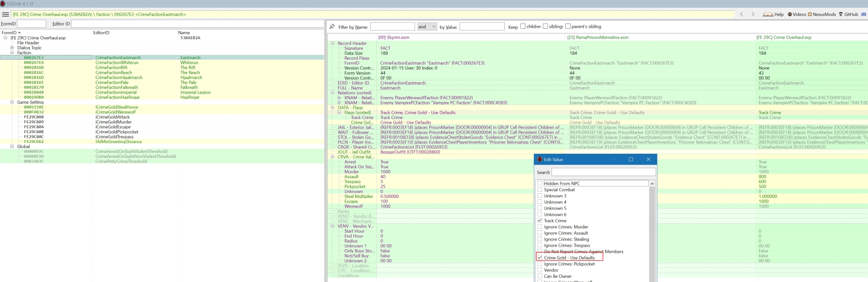Viewport: 868px width, 282px height.
Task: Check the Unknown 3 flag
Action: pyautogui.click(x=540, y=196)
